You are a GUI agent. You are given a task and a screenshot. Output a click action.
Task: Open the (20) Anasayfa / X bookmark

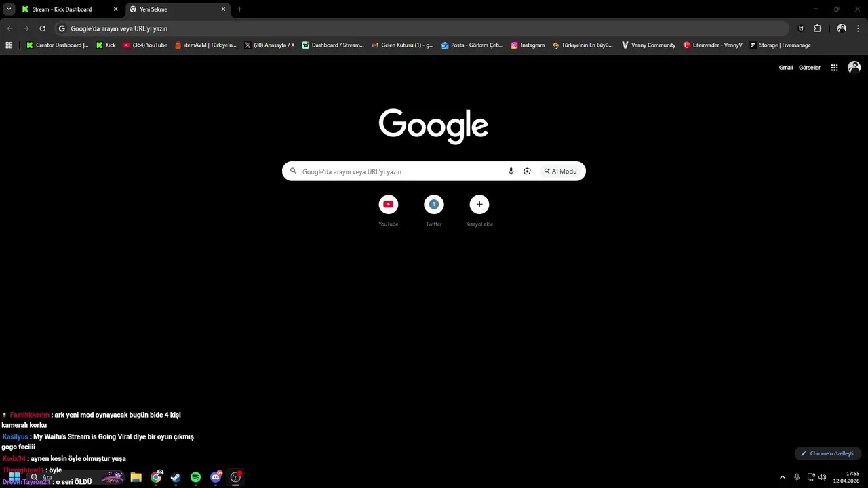point(269,45)
